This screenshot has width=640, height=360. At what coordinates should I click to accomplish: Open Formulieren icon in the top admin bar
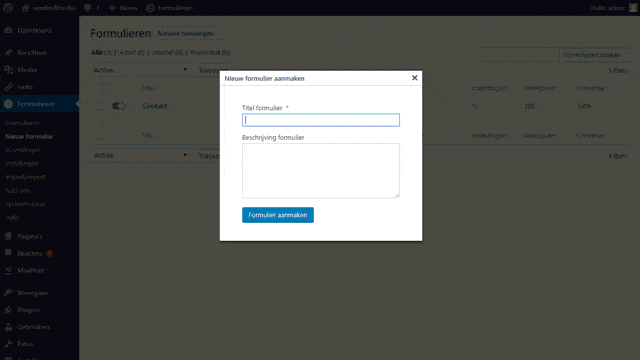click(x=151, y=8)
